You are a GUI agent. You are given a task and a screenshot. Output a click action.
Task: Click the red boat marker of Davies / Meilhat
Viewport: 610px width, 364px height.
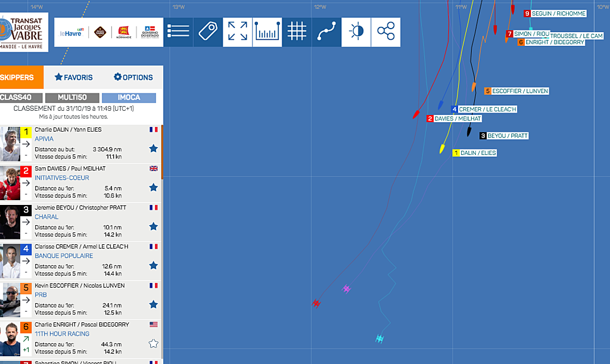(416, 114)
